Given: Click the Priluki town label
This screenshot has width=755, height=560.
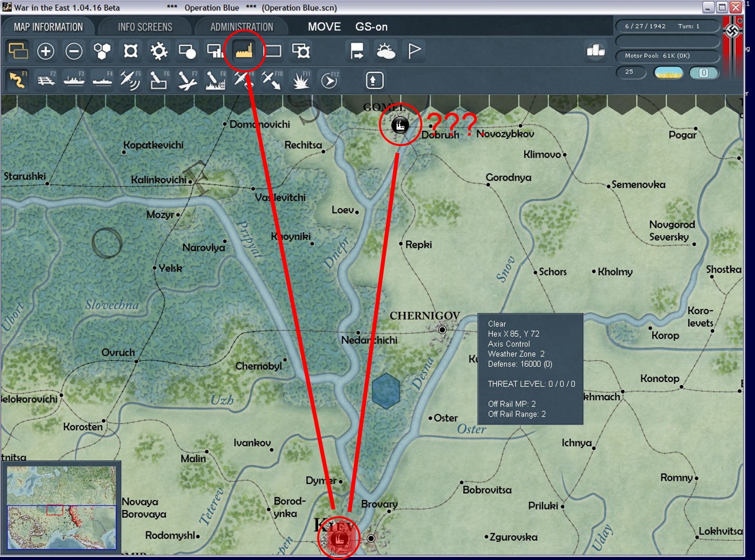Looking at the screenshot, I should click(543, 506).
